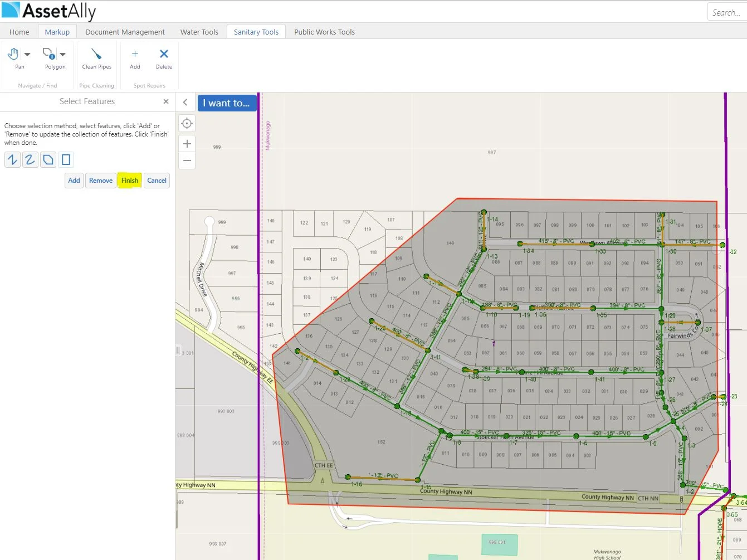The width and height of the screenshot is (747, 560).
Task: Collapse the map side panel with the chevron
Action: [x=185, y=103]
